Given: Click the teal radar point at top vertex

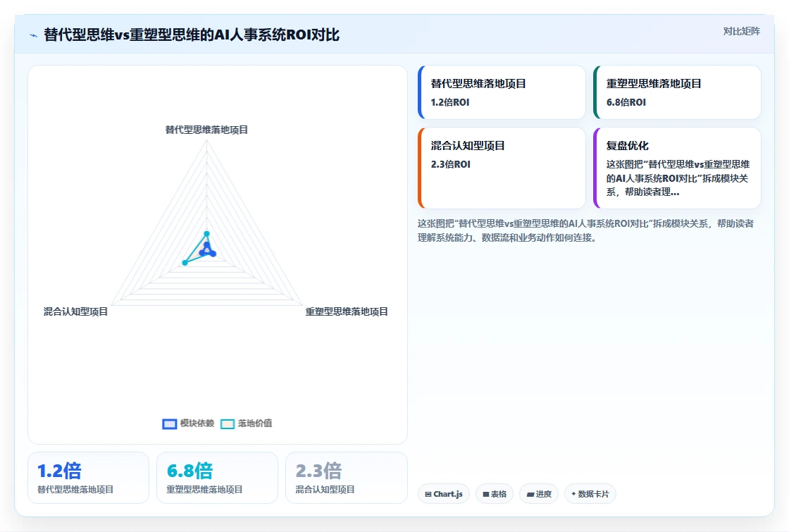Looking at the screenshot, I should pyautogui.click(x=206, y=233).
